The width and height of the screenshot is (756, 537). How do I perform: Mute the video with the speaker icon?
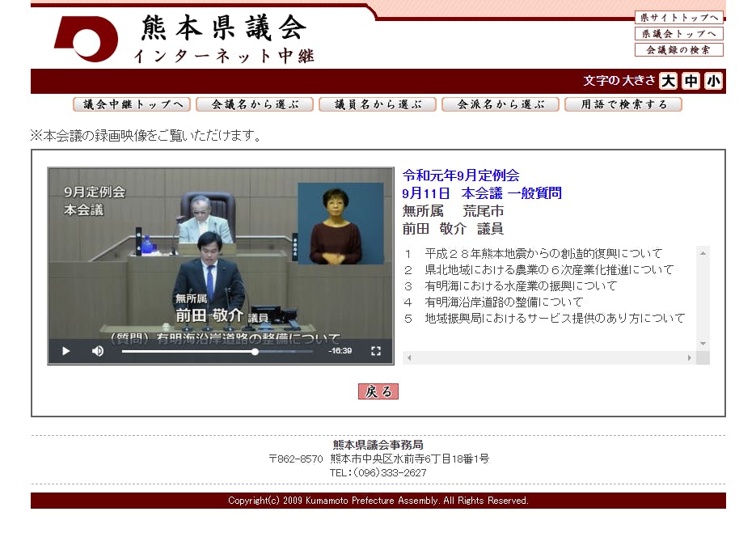(x=98, y=351)
